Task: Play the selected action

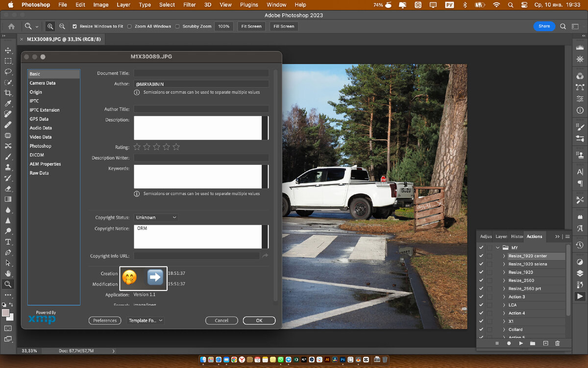Action: pyautogui.click(x=521, y=343)
